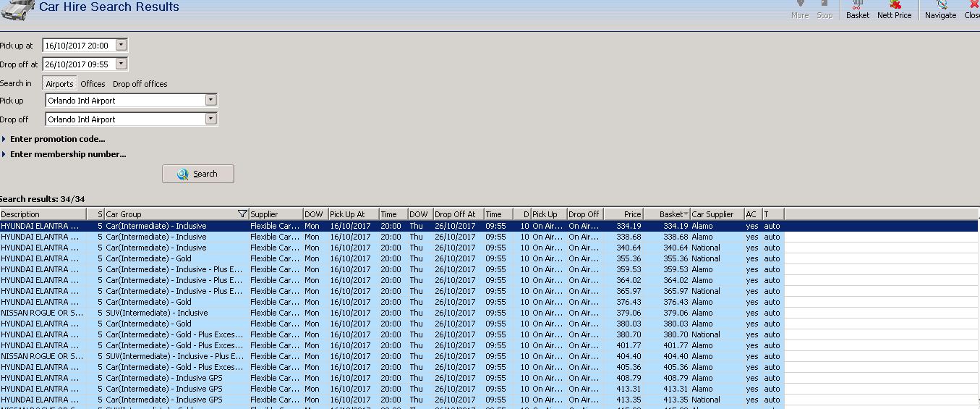Screen dimensions: 980x409
Task: Select the Inclusive GPS row priced 408.79
Action: (392, 378)
